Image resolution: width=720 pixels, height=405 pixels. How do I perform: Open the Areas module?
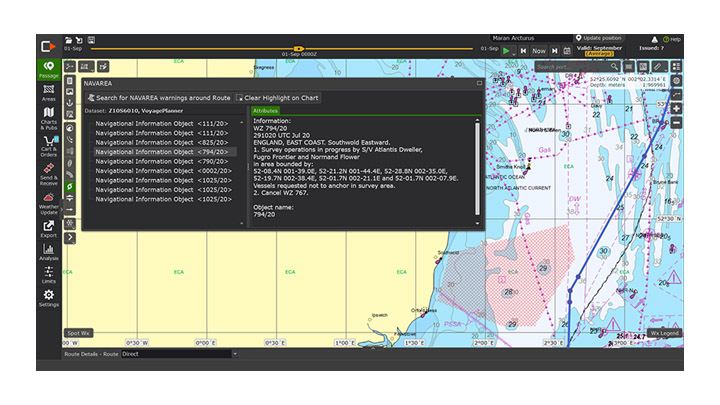coord(48,93)
